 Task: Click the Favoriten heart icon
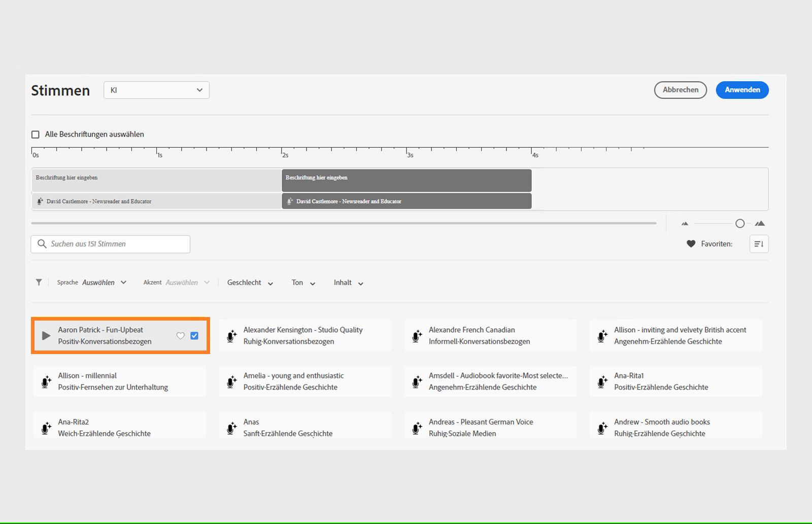point(691,244)
